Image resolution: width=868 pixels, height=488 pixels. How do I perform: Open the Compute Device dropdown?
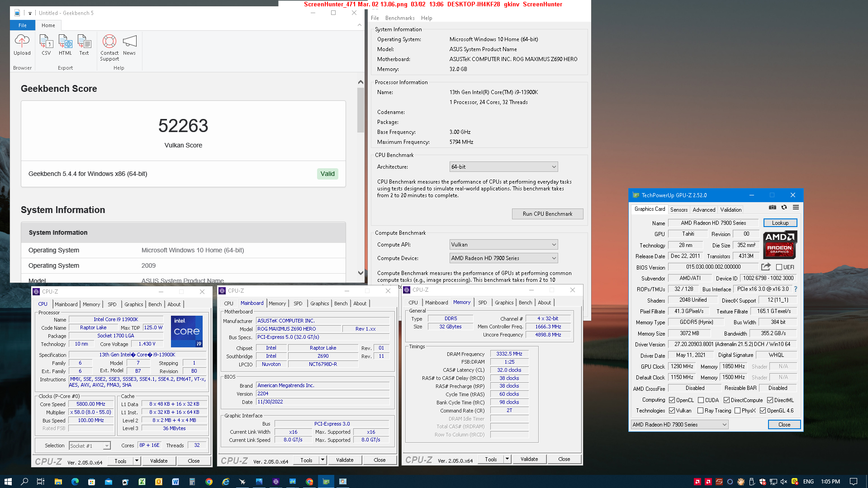click(x=503, y=258)
